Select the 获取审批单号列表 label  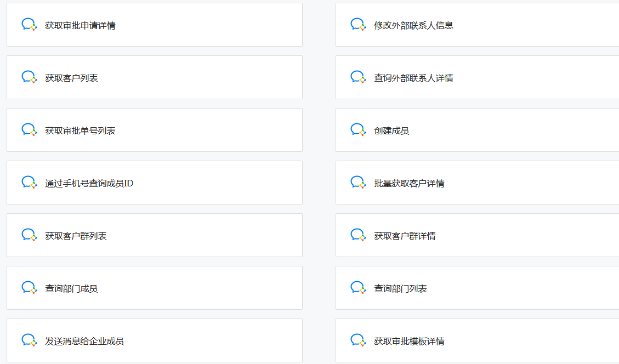coord(80,130)
